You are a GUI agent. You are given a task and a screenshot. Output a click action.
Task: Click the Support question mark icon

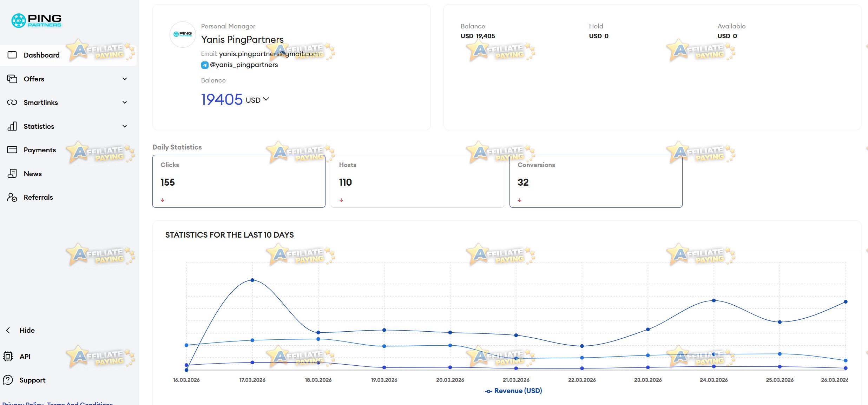[8, 380]
